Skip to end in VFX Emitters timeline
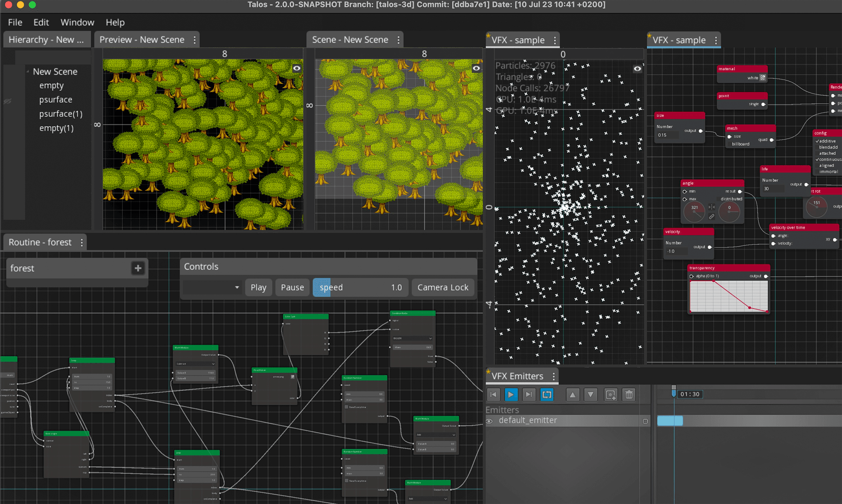 529,394
